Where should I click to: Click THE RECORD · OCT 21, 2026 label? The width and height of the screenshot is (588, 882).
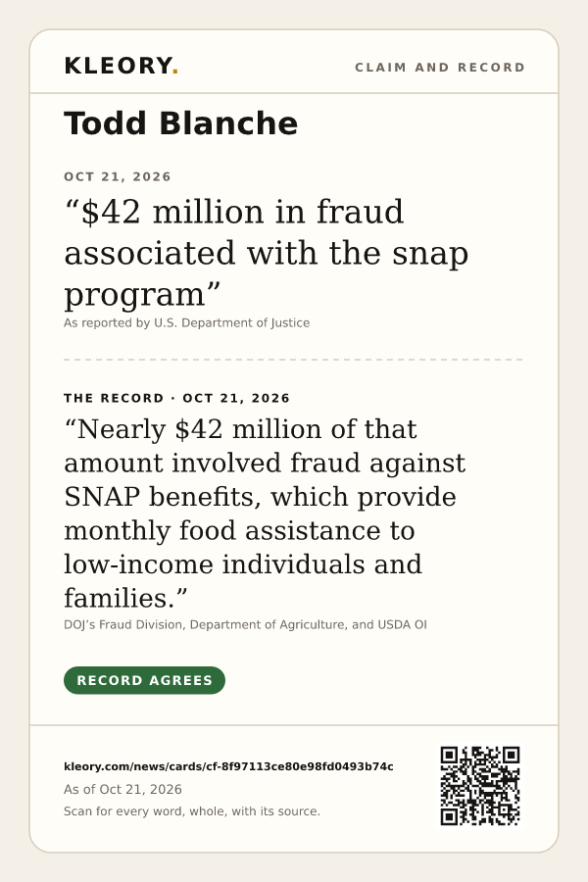[176, 398]
